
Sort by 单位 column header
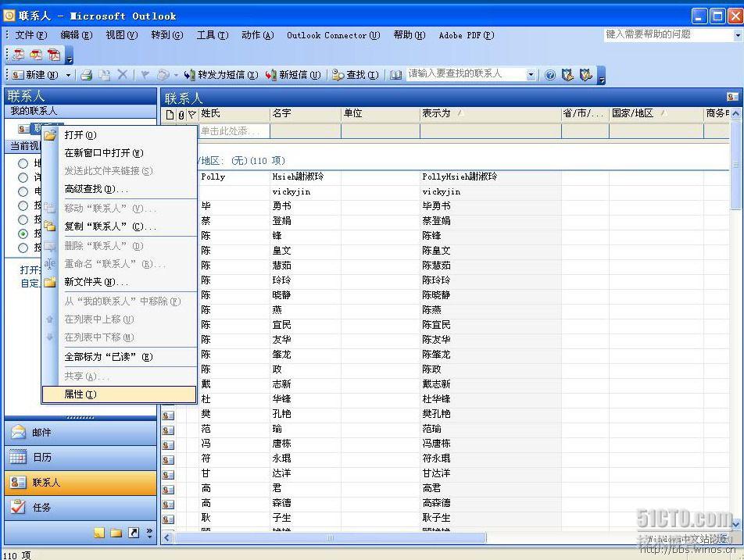[x=381, y=113]
